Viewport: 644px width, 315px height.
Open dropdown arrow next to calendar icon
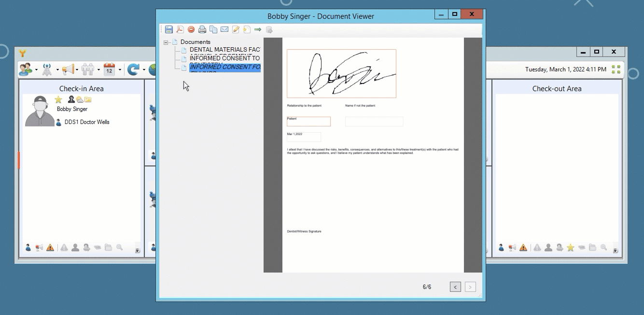[x=119, y=70]
